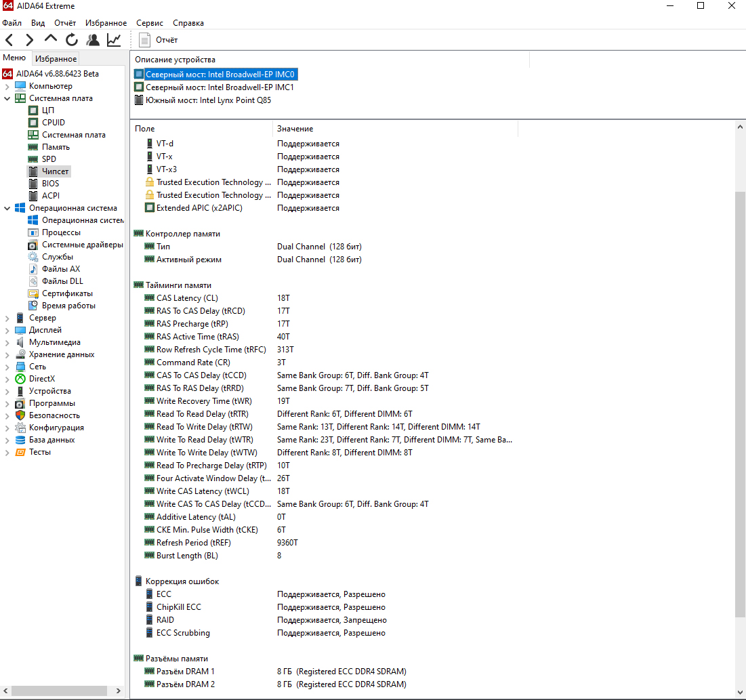This screenshot has height=700, width=746.
Task: Expand the Тесты tree node
Action: (7, 453)
